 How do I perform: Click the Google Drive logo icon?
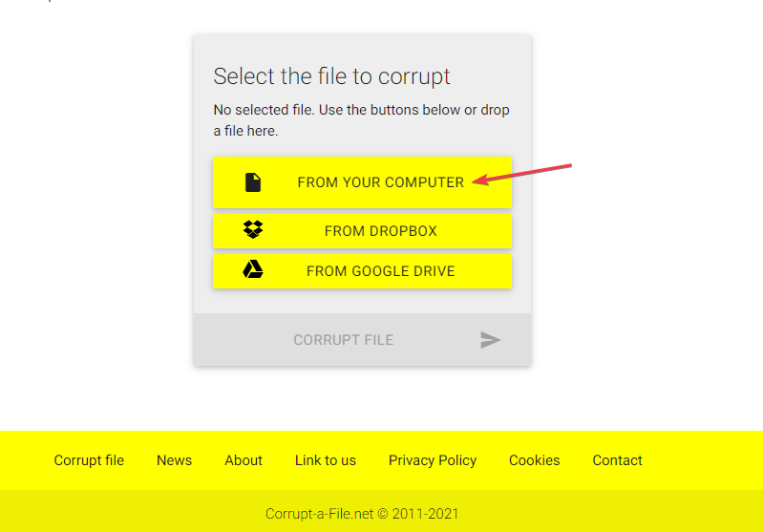coord(253,270)
